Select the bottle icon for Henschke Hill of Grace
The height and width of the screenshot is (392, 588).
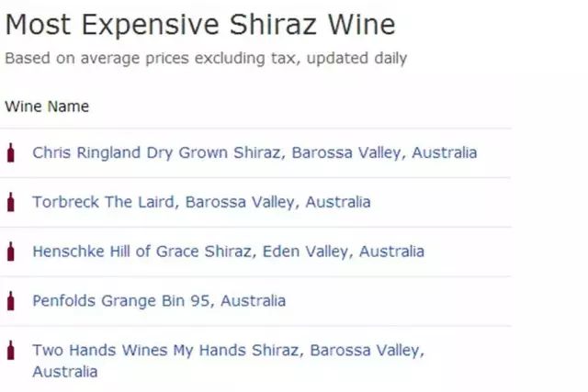point(11,251)
